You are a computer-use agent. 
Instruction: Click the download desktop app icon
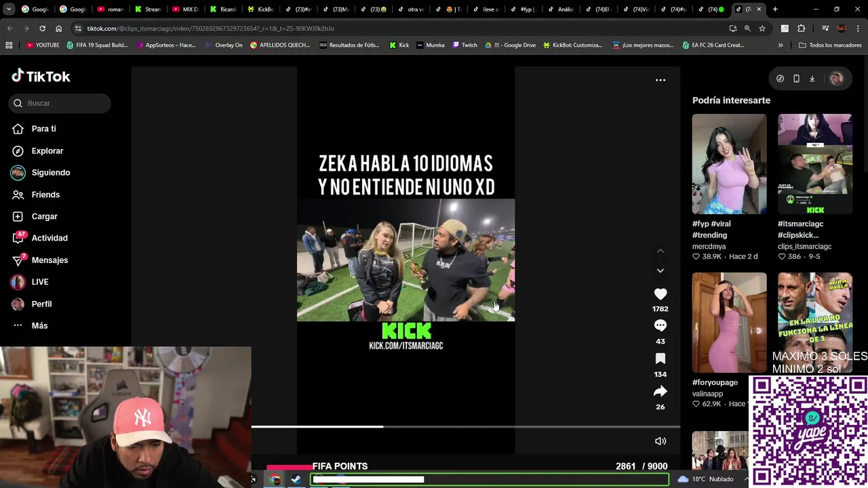tap(812, 79)
